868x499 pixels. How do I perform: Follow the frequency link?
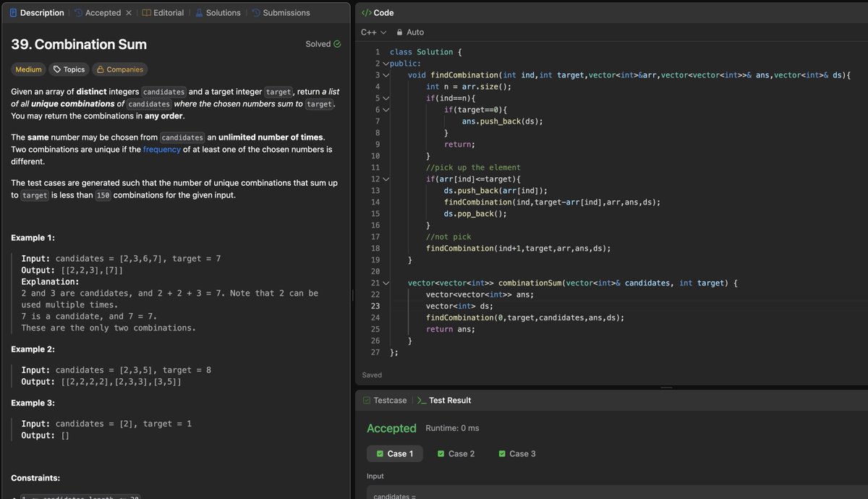point(162,150)
